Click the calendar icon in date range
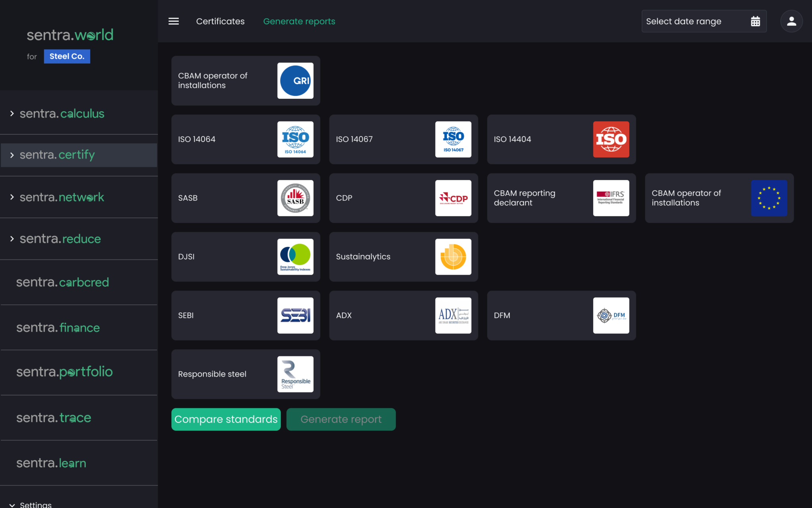This screenshot has height=508, width=812. coord(755,21)
